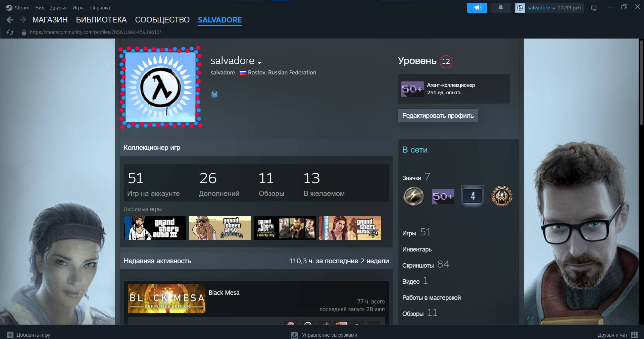This screenshot has height=339, width=644.
Task: Open the Инвентарь link
Action: [417, 249]
